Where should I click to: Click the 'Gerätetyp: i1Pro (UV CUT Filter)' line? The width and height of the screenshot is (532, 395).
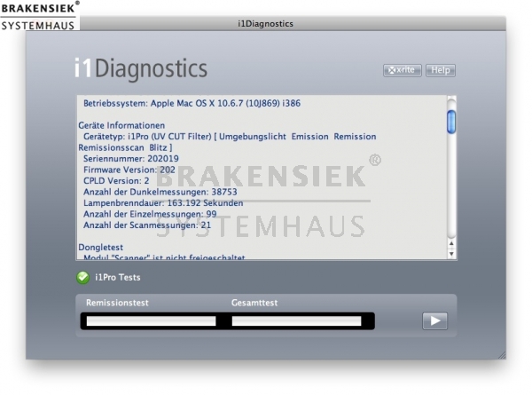click(230, 137)
